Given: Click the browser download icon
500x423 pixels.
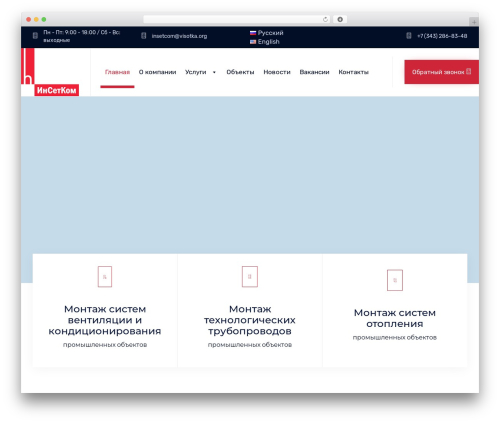Looking at the screenshot, I should click(340, 19).
